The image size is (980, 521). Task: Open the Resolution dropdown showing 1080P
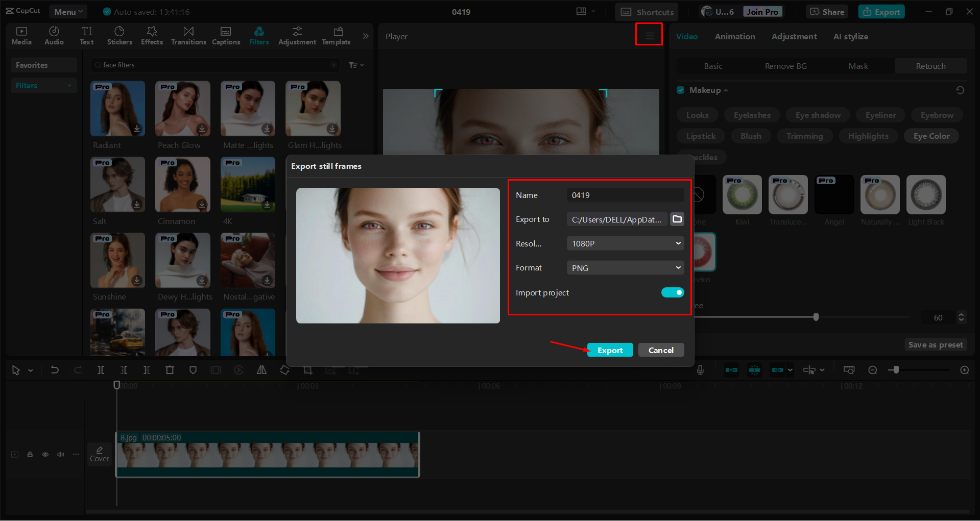point(625,243)
